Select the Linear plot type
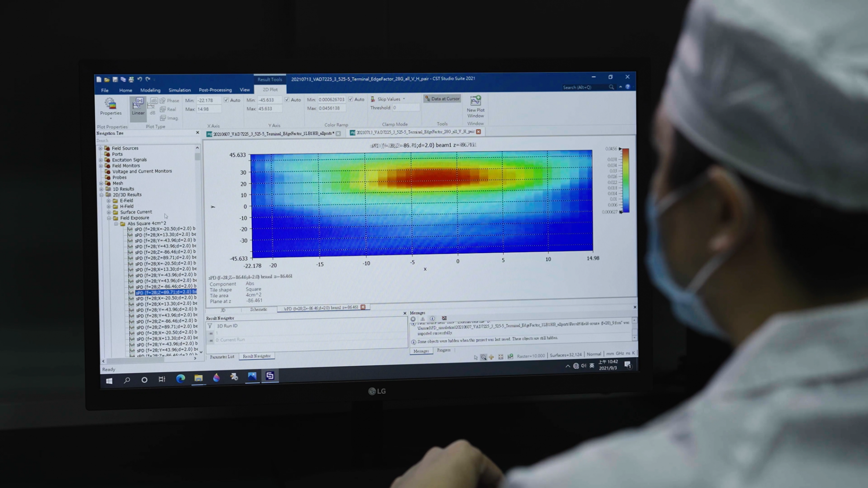868x488 pixels. (138, 107)
